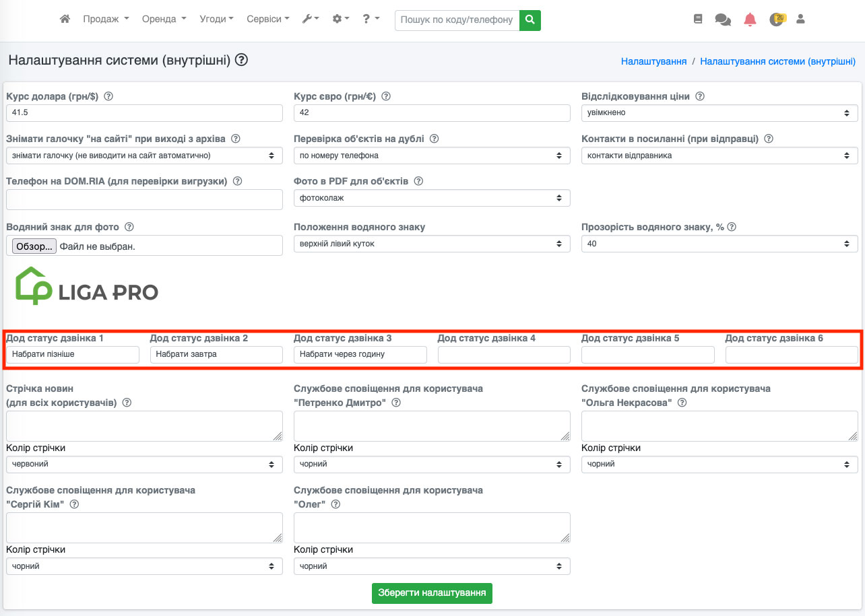Open Колір стрічки dropdown set to червоний
Screen dimensions: 865x616
144,465
